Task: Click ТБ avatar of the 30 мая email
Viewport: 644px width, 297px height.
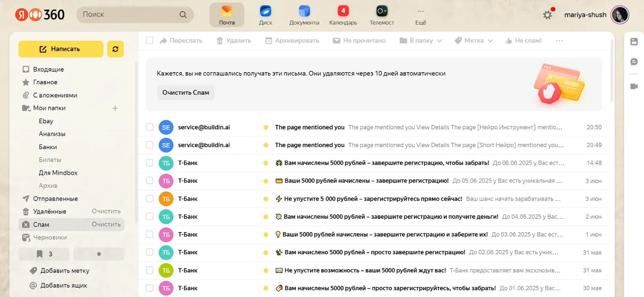Action: (x=166, y=288)
